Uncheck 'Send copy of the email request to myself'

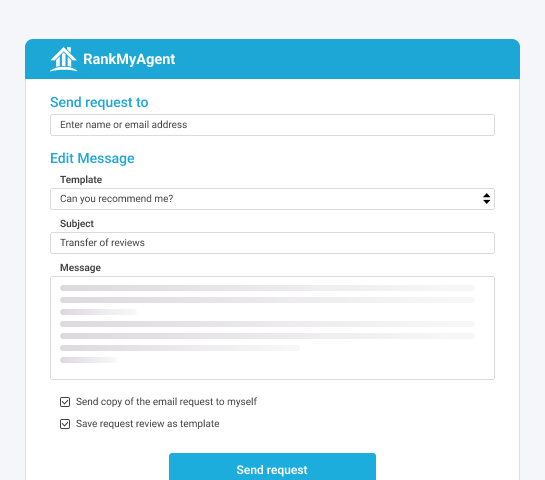(65, 402)
